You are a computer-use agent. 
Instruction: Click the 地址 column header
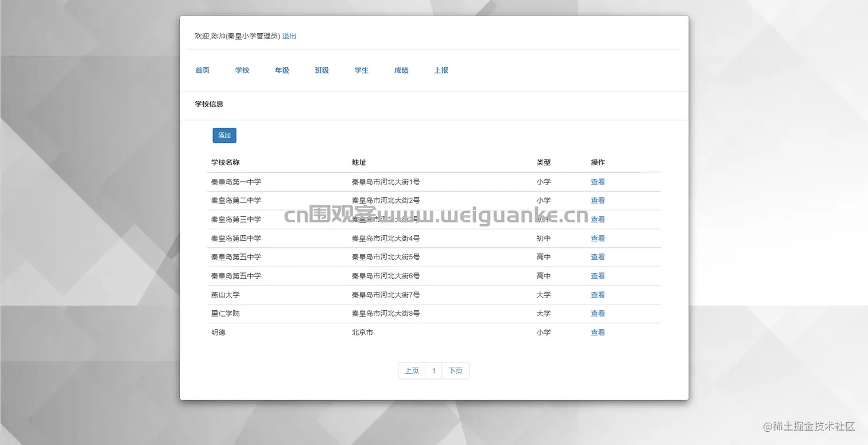pyautogui.click(x=359, y=163)
